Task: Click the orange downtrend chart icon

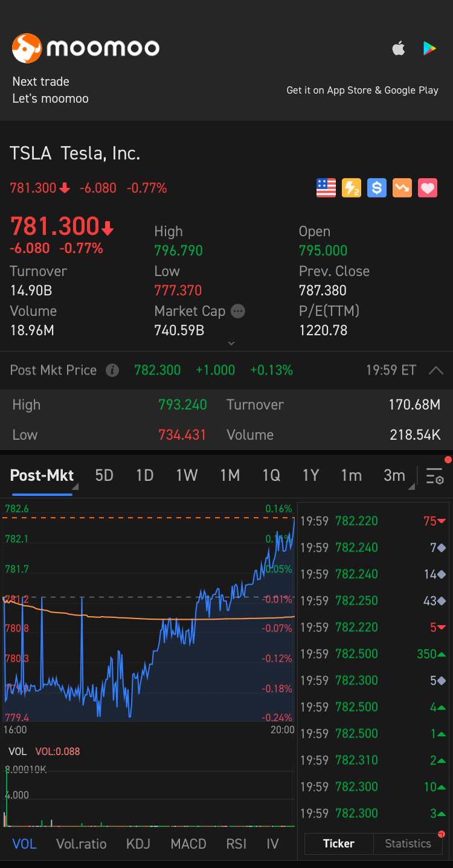Action: click(402, 188)
